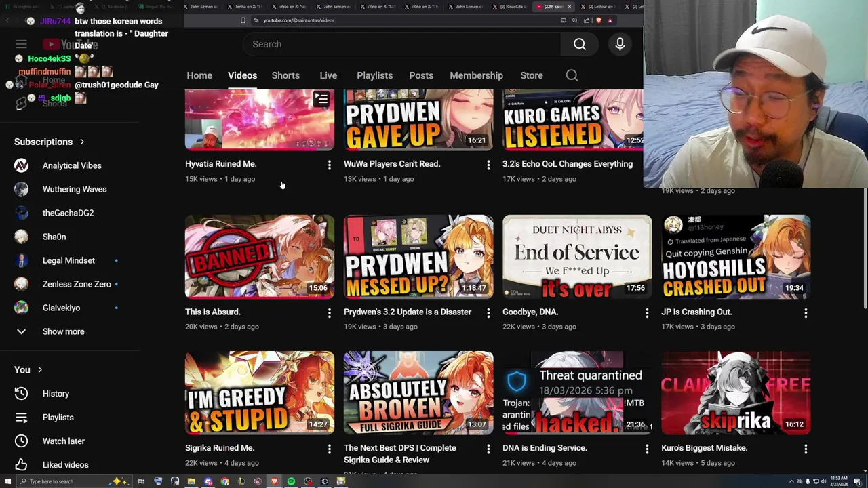The width and height of the screenshot is (868, 488).
Task: Activate voice search microphone icon
Action: 620,44
